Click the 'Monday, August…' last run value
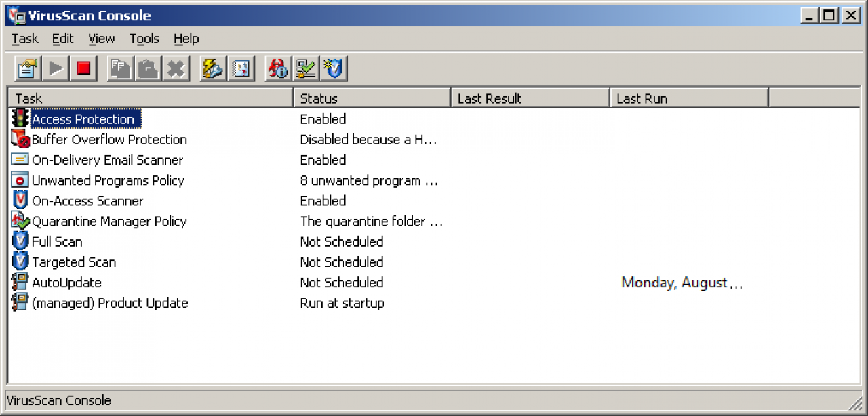 click(682, 283)
